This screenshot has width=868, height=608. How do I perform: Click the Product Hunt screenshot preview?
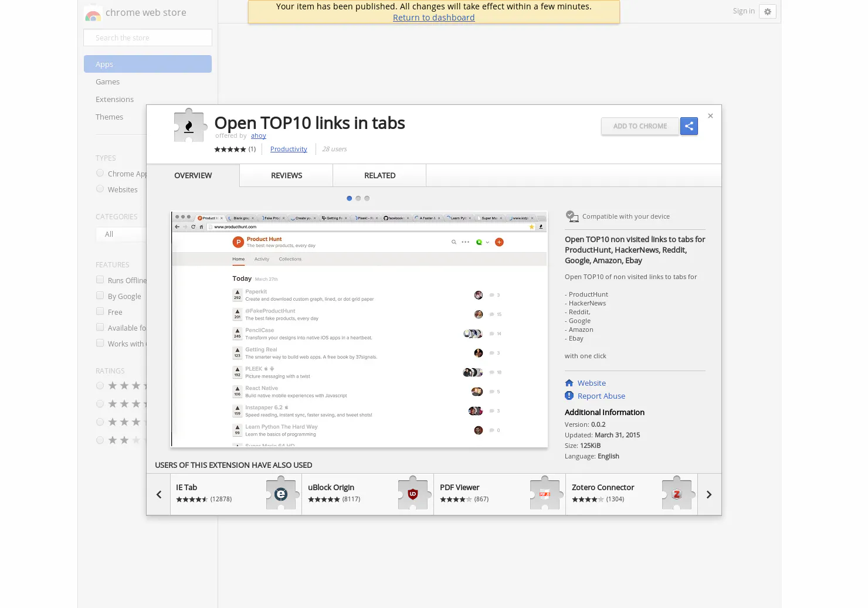[360, 330]
